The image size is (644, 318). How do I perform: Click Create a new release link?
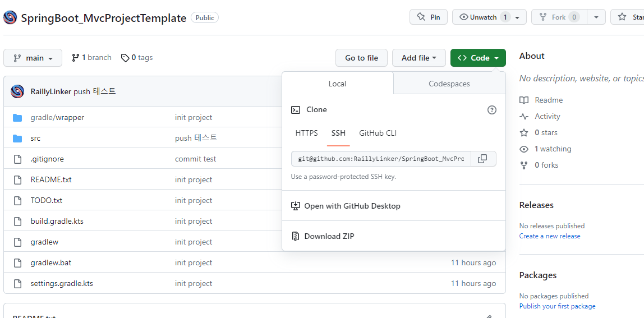pos(550,236)
